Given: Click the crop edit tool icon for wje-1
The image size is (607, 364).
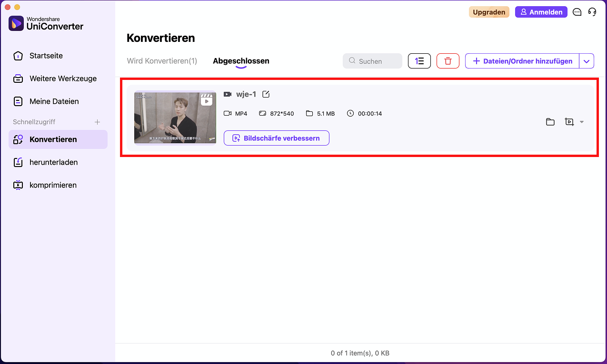Looking at the screenshot, I should [x=569, y=122].
